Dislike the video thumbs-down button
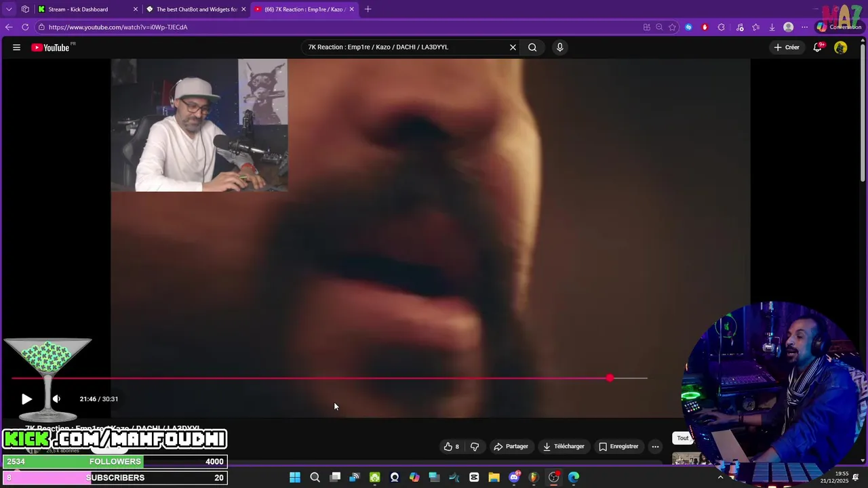The image size is (868, 488). tap(475, 447)
